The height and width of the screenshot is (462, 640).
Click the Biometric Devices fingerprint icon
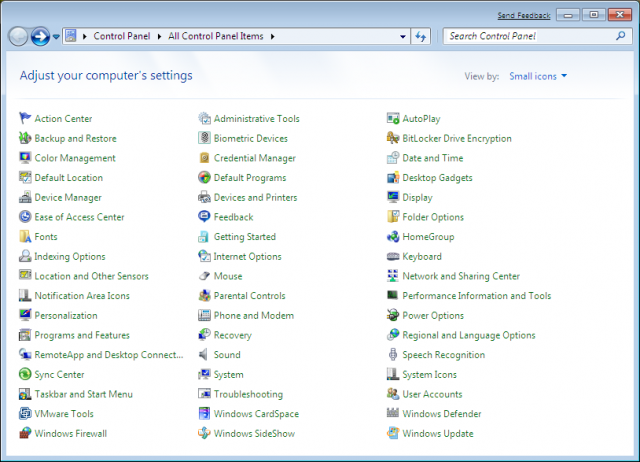(x=204, y=138)
